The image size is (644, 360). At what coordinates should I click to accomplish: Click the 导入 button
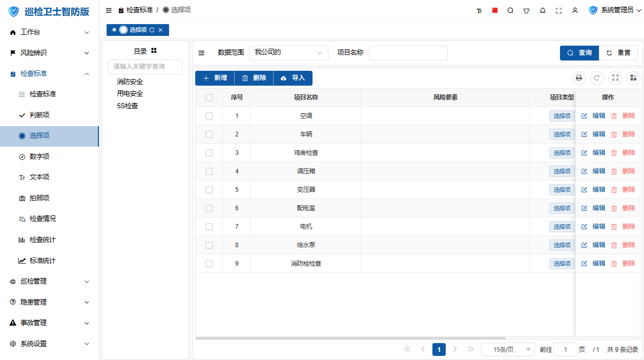coord(293,78)
